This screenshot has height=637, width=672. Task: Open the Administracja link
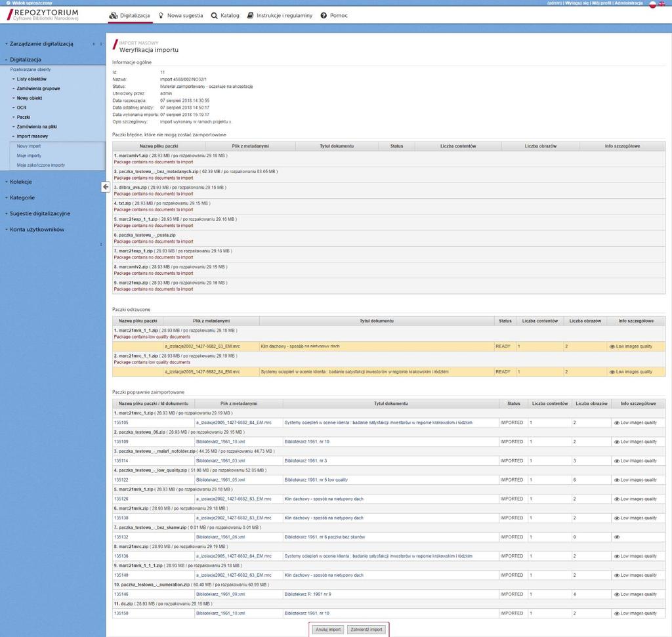coord(629,3)
